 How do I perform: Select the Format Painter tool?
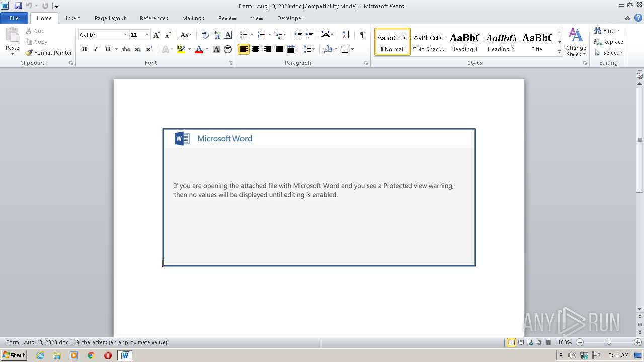coord(48,53)
